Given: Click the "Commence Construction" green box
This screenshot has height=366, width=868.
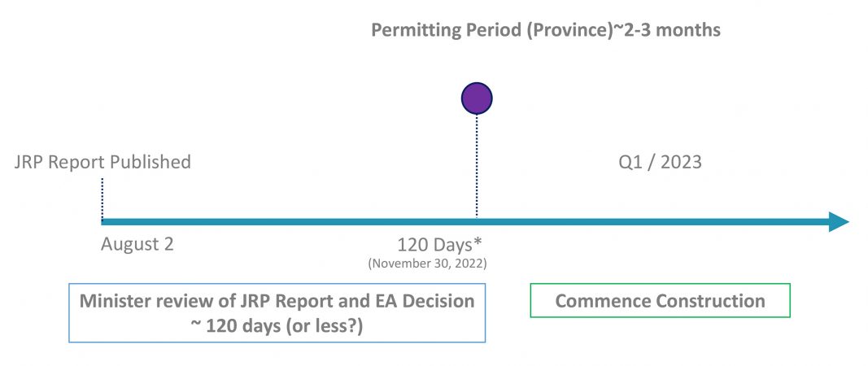Looking at the screenshot, I should 660,301.
